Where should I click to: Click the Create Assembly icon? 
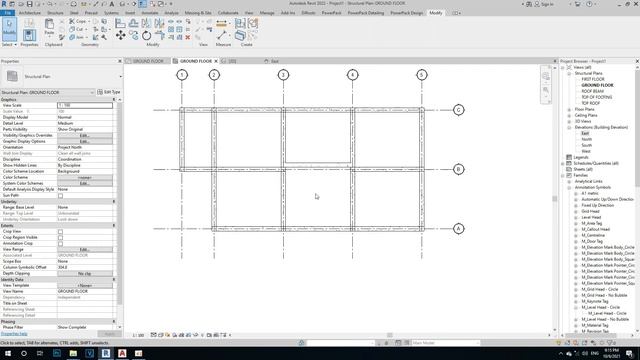[240, 23]
